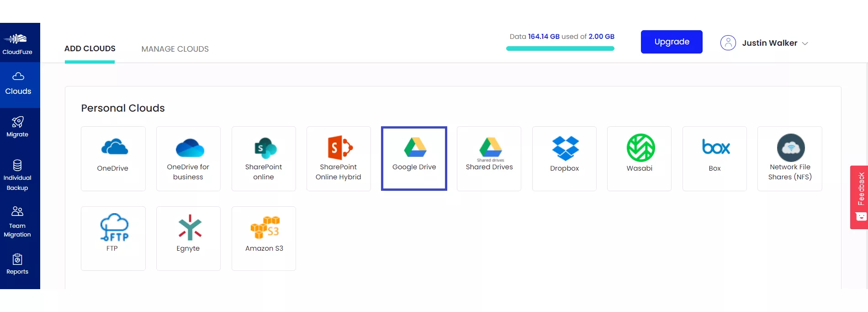The height and width of the screenshot is (312, 868).
Task: Pick SharePoint Online Hybrid
Action: (339, 158)
